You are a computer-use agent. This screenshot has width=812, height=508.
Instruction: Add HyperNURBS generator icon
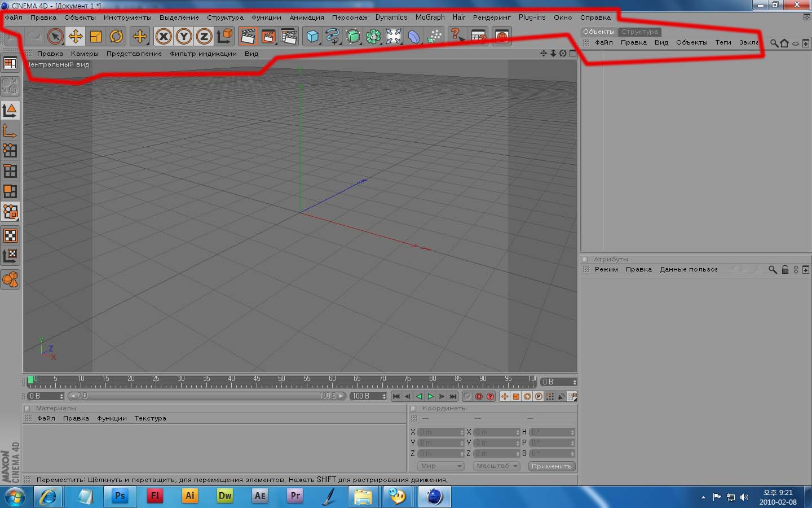pyautogui.click(x=353, y=37)
